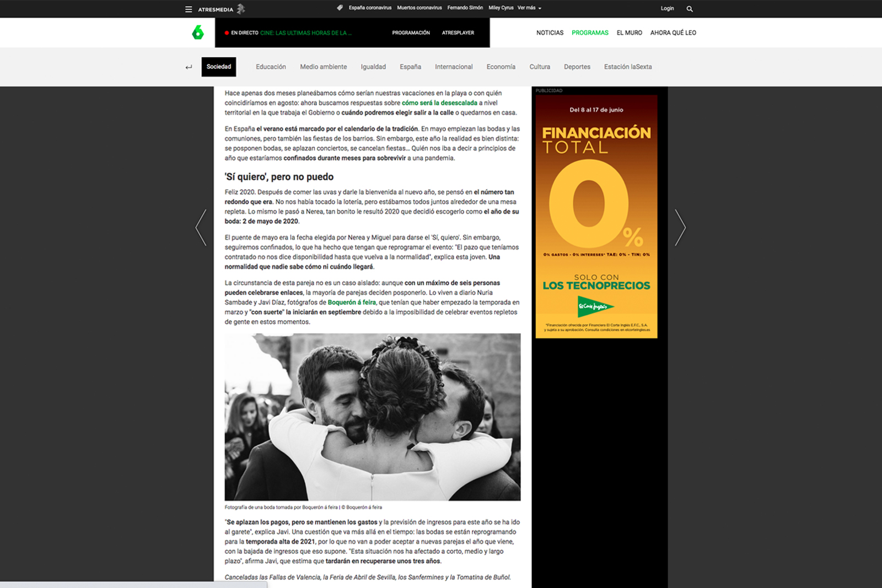Switch to the Economía section
Image resolution: width=882 pixels, height=588 pixels.
click(x=501, y=67)
